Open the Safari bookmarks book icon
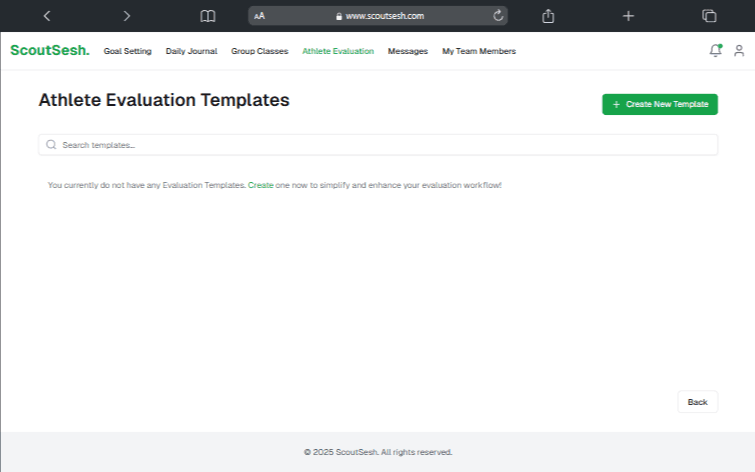Screen dimensions: 755x472 coord(208,16)
